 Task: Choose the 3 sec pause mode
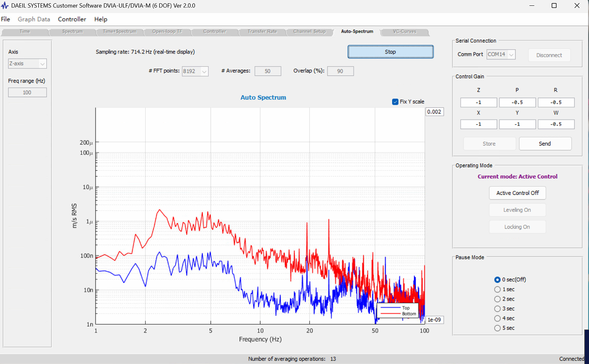pyautogui.click(x=497, y=309)
